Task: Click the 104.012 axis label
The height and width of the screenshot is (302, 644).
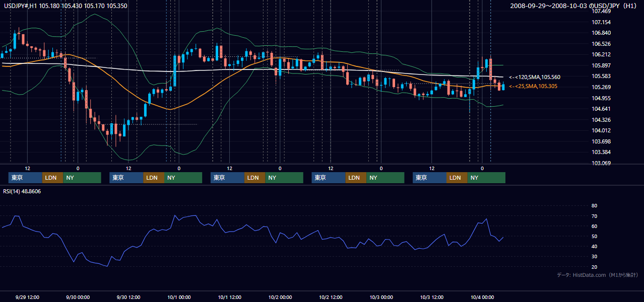Action: pos(602,130)
